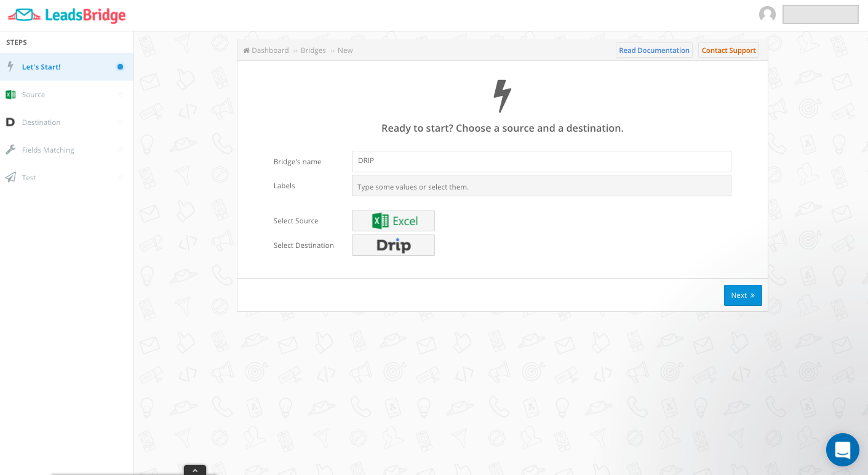Open the Labels selection field
This screenshot has height=475, width=868.
[x=541, y=186]
